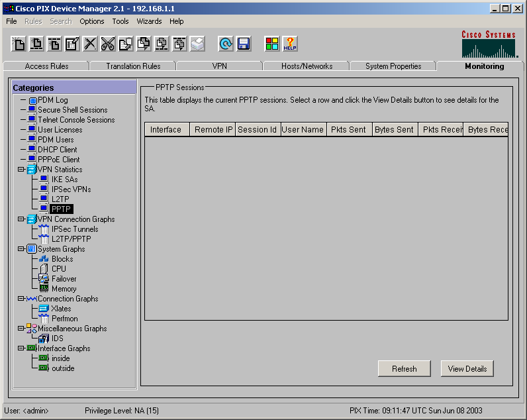
Task: Open the Tools menu
Action: click(120, 21)
